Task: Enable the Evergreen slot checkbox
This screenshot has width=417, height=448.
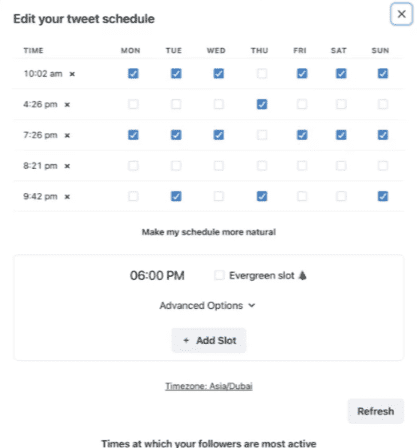Action: click(219, 275)
